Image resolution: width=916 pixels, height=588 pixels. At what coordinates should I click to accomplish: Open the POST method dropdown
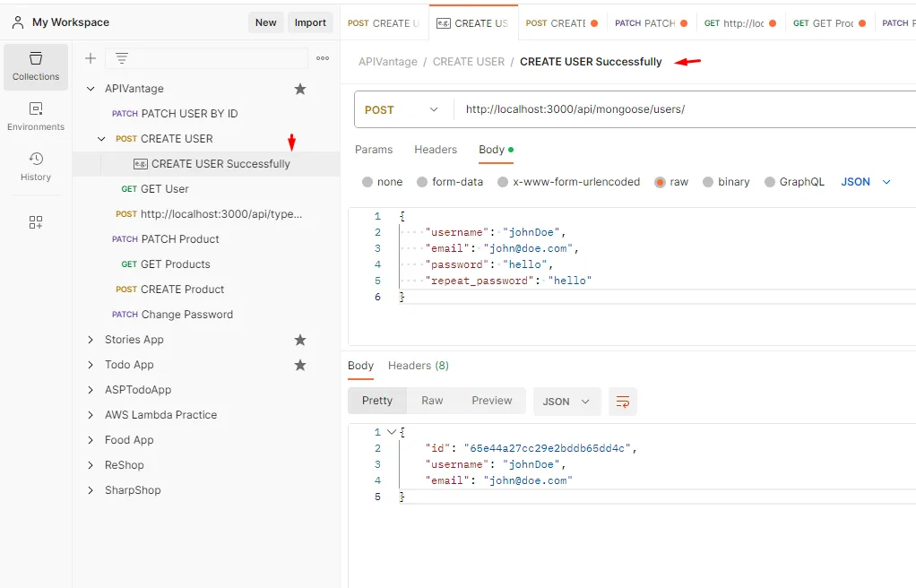(402, 109)
